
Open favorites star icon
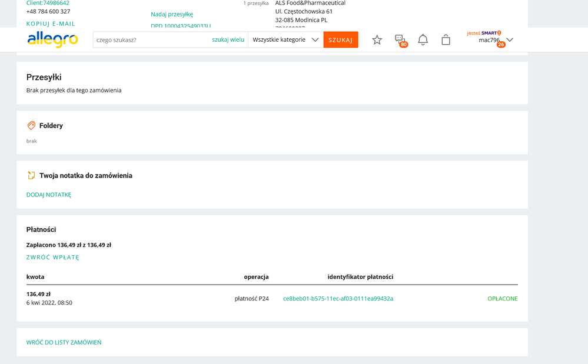coord(377,39)
